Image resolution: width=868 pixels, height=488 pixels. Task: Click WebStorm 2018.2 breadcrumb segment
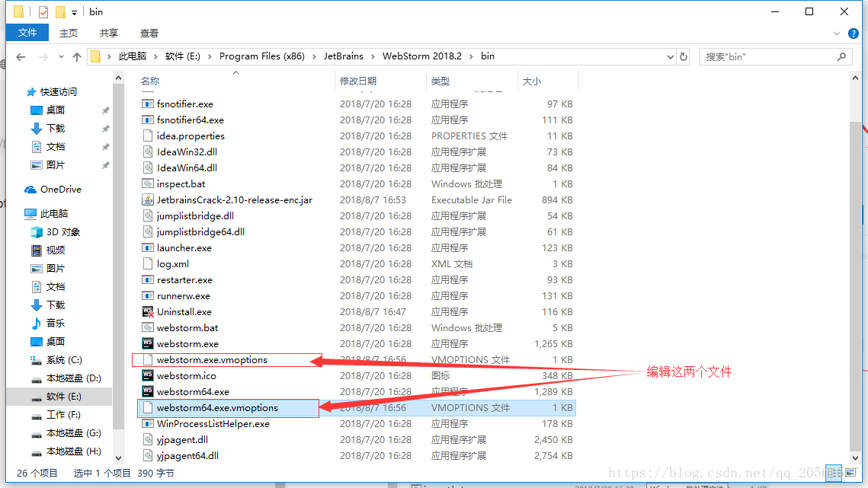(x=422, y=56)
